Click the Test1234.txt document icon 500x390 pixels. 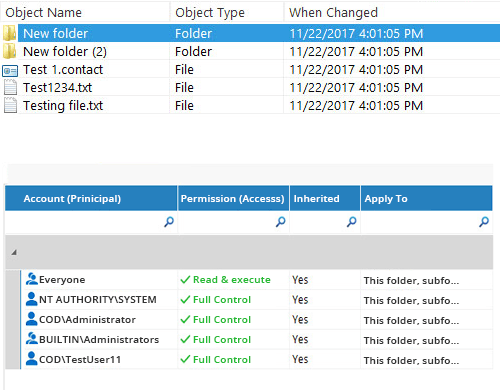pyautogui.click(x=10, y=88)
